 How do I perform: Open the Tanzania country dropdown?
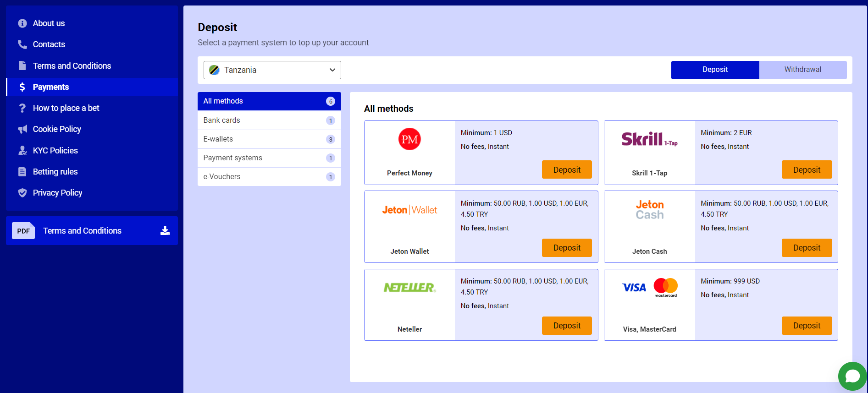(271, 70)
